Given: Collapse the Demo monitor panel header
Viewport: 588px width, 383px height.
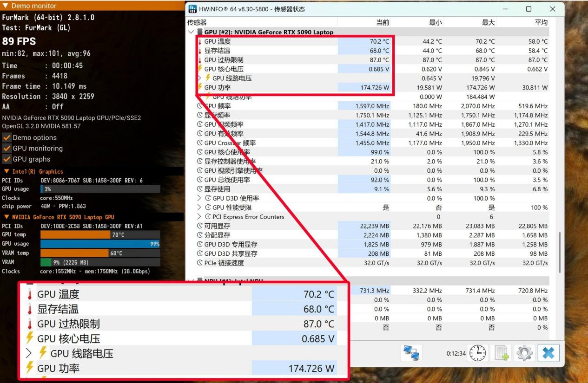Looking at the screenshot, I should tap(6, 6).
